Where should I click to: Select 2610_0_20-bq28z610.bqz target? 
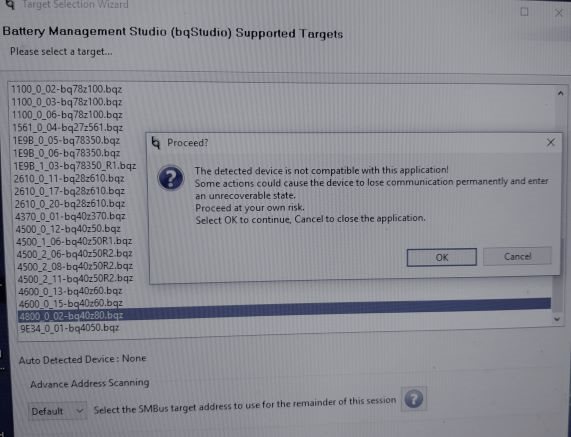[x=70, y=203]
